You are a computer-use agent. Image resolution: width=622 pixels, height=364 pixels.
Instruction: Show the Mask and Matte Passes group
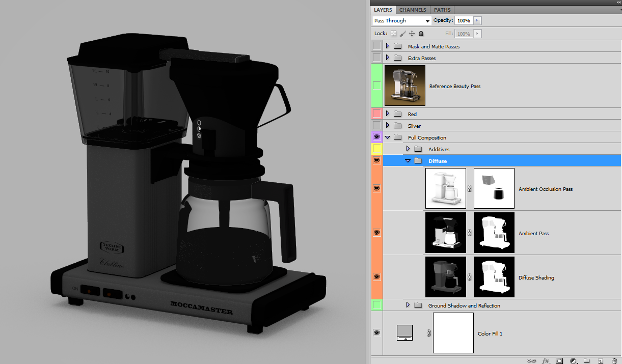[377, 46]
